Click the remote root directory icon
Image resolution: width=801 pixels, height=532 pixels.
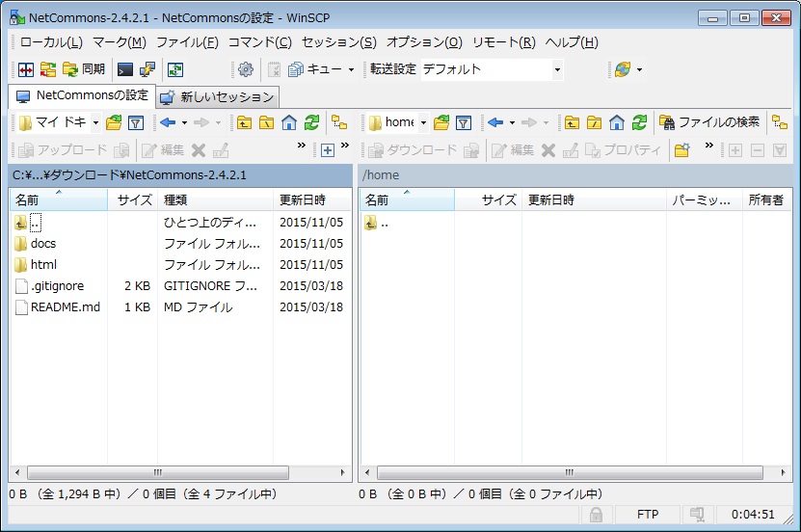coord(595,122)
